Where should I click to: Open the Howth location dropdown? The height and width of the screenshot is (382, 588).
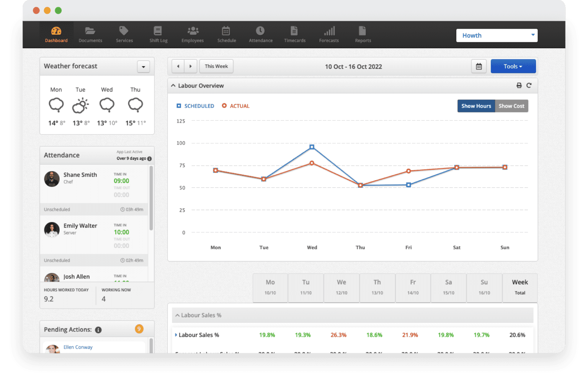[x=497, y=35]
